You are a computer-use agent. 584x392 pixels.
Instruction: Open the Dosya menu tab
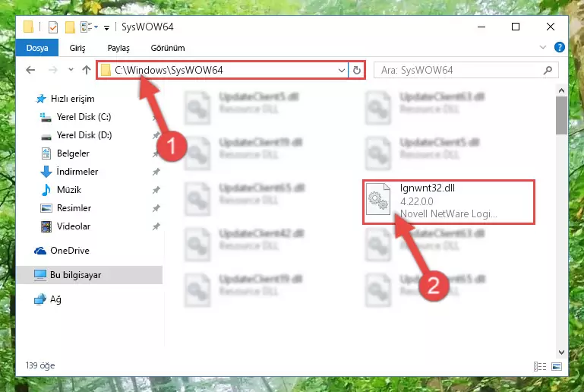click(x=37, y=48)
